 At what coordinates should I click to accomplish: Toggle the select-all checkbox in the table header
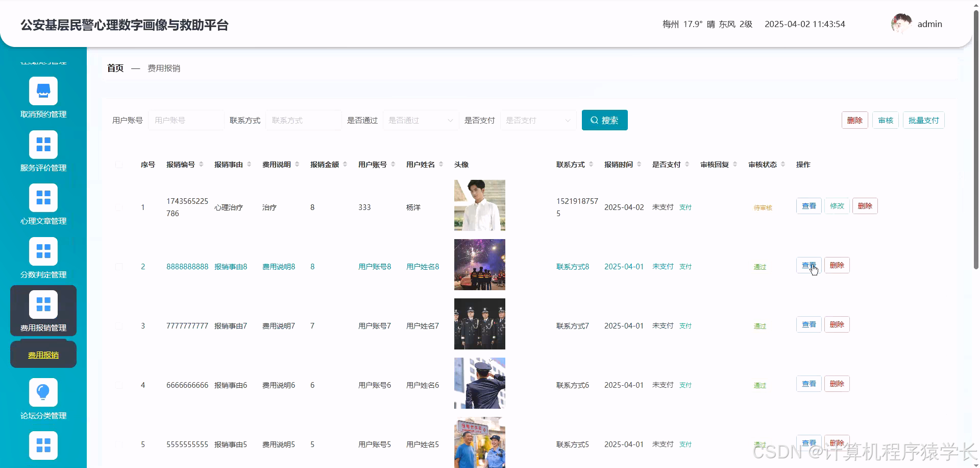click(119, 165)
